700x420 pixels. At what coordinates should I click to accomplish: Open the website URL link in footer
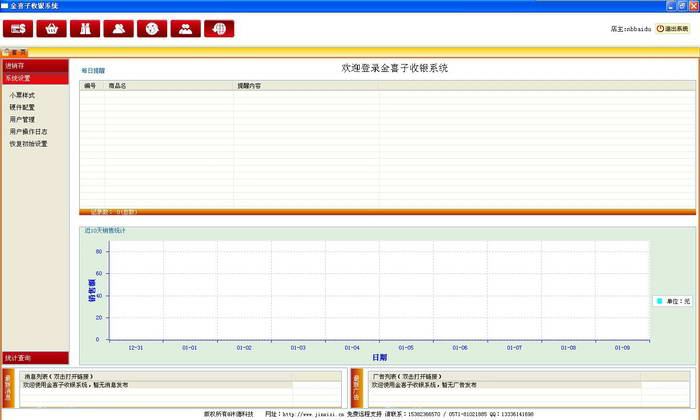coord(313,415)
